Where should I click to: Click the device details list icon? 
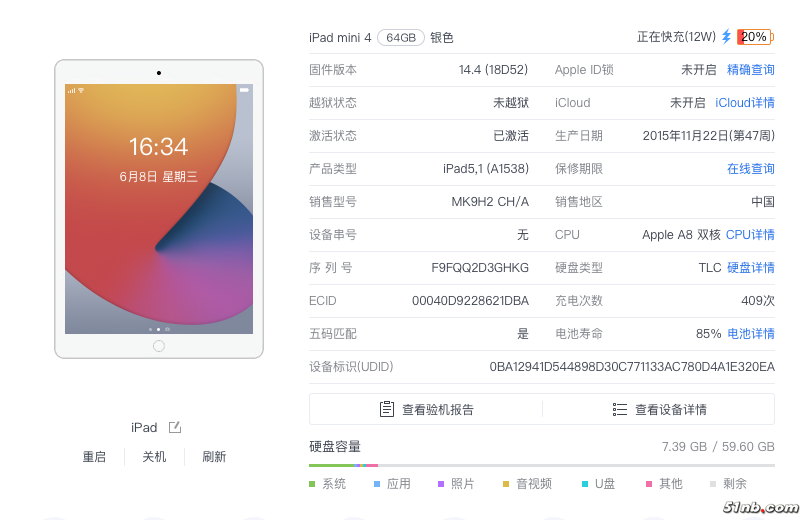coord(620,409)
